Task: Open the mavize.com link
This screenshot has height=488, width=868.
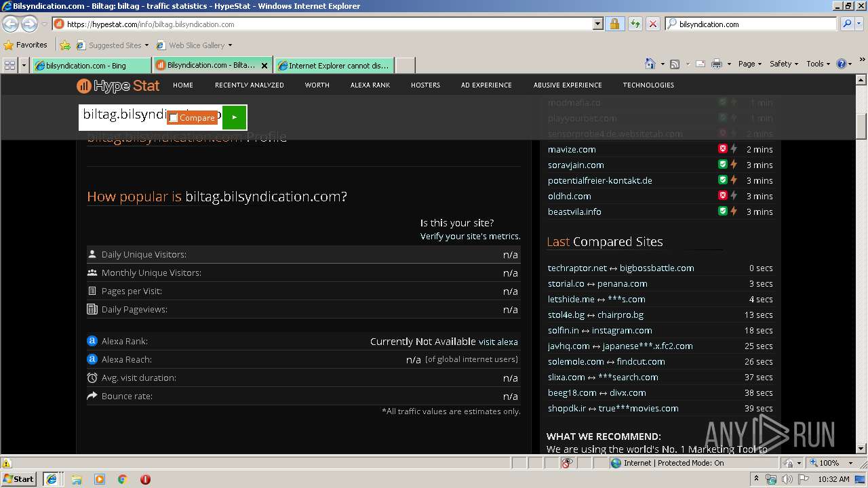Action: click(572, 149)
